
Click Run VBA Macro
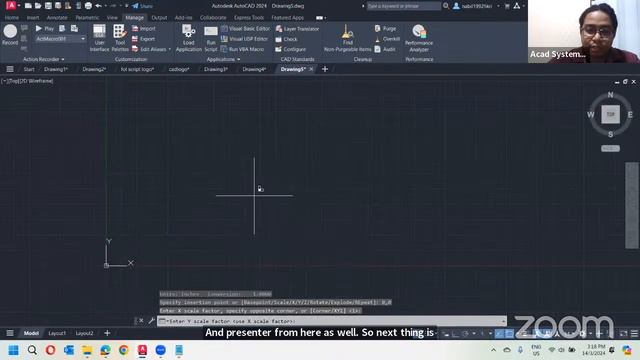242,49
